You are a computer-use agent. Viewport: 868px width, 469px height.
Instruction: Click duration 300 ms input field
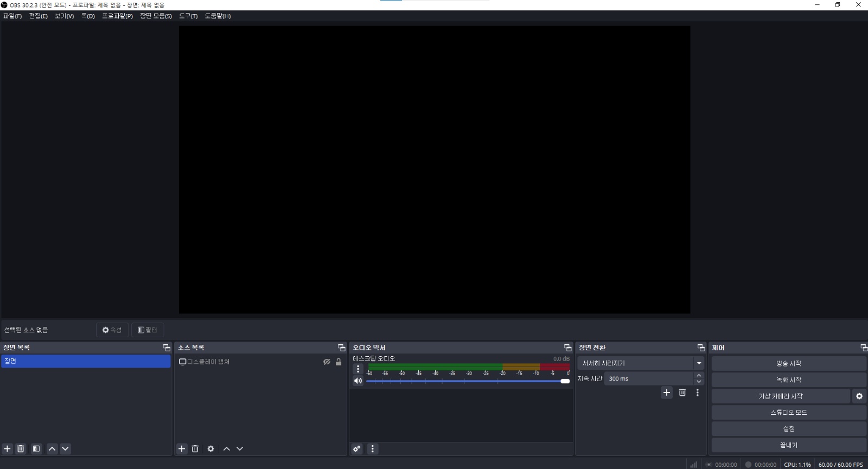pyautogui.click(x=649, y=378)
